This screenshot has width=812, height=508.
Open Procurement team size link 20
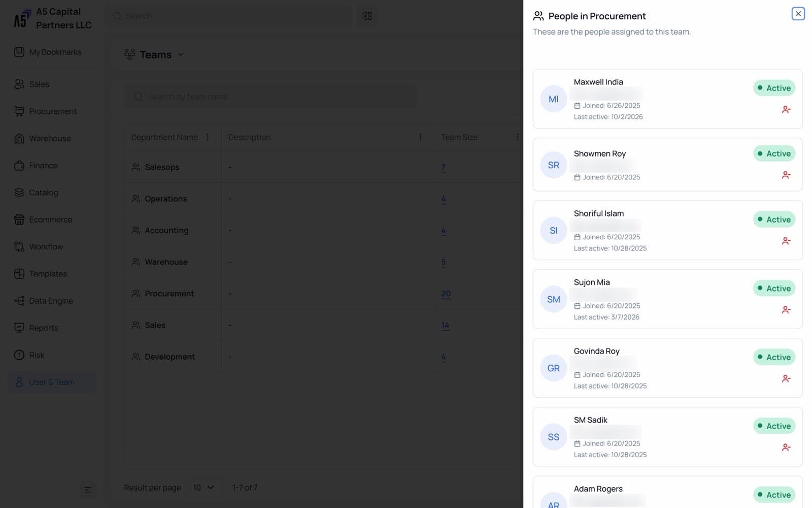446,294
